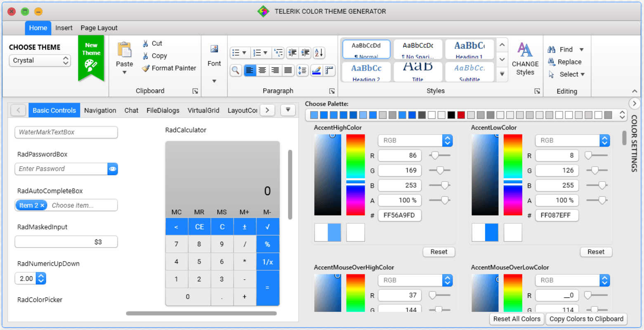Viewport: 644px width, 330px height.
Task: Collapse the ribbon with the chevron
Action: (x=635, y=91)
